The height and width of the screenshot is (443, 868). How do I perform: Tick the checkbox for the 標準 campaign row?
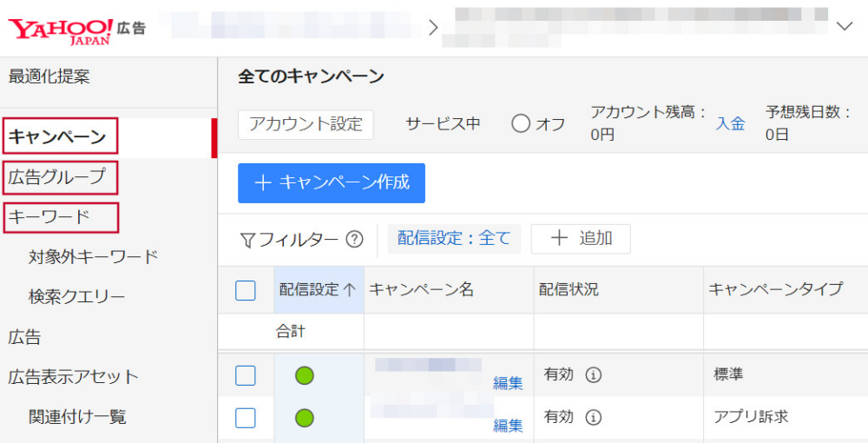tap(246, 375)
